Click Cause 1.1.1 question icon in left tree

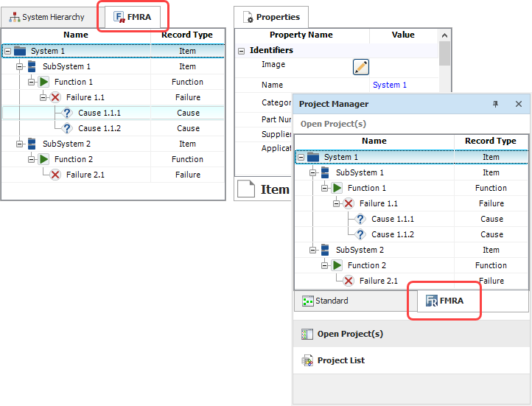67,113
